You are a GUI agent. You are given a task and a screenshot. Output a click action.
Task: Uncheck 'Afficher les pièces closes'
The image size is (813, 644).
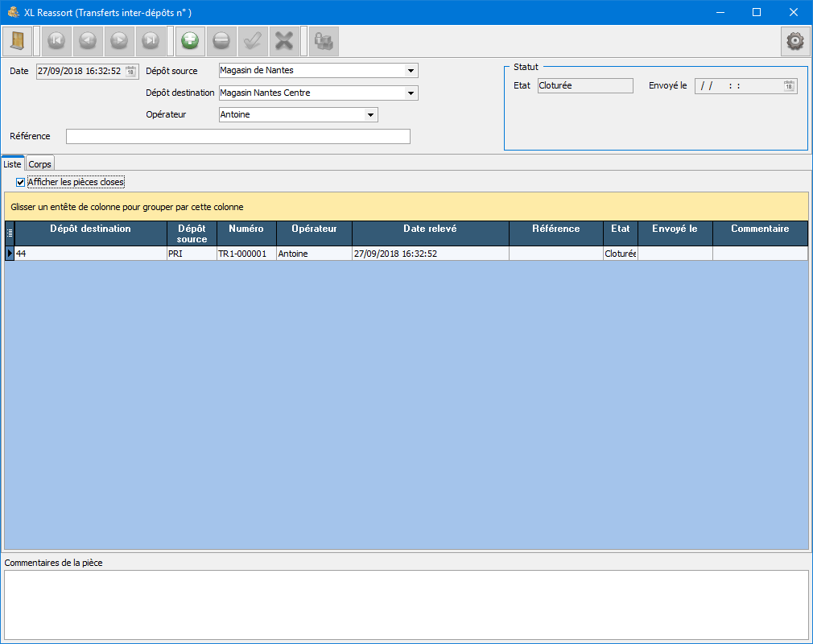pyautogui.click(x=21, y=182)
